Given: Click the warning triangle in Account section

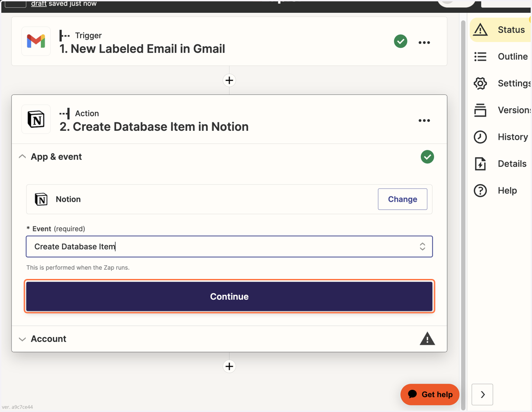Looking at the screenshot, I should point(427,339).
